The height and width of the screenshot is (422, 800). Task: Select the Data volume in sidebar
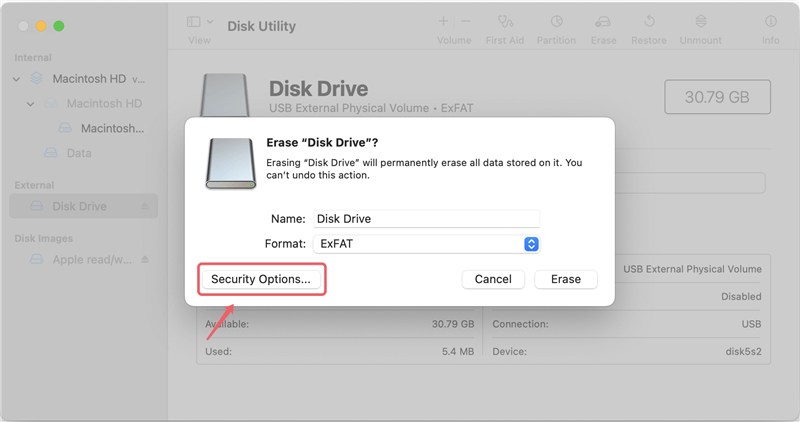point(78,153)
